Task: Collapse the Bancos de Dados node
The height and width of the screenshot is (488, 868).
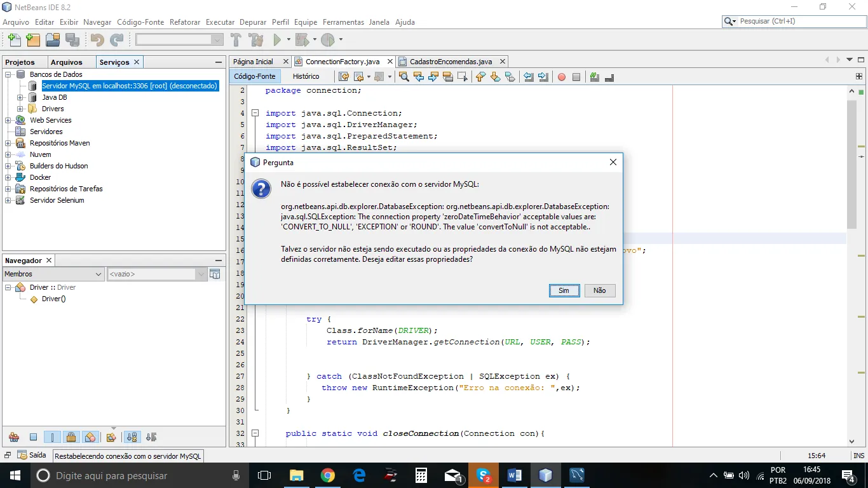Action: coord(8,75)
